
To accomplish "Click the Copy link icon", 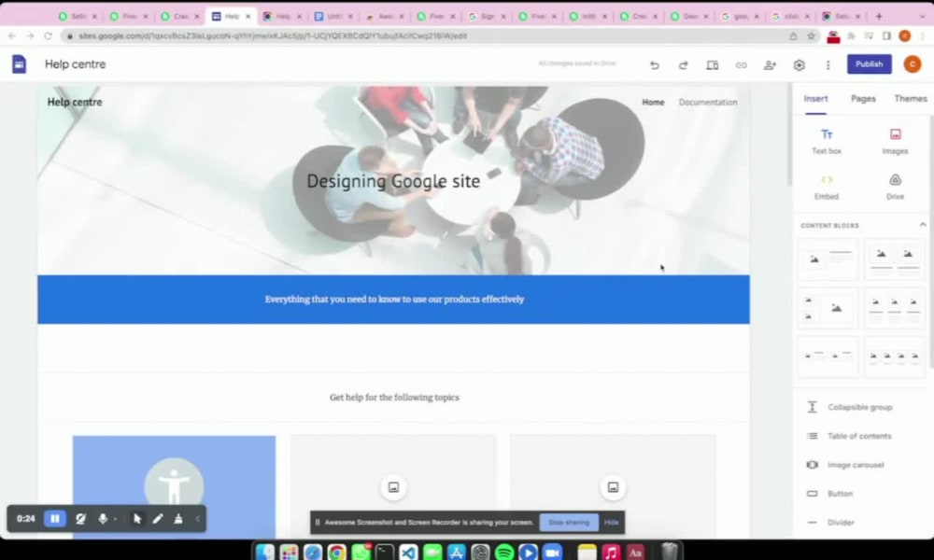I will (741, 64).
